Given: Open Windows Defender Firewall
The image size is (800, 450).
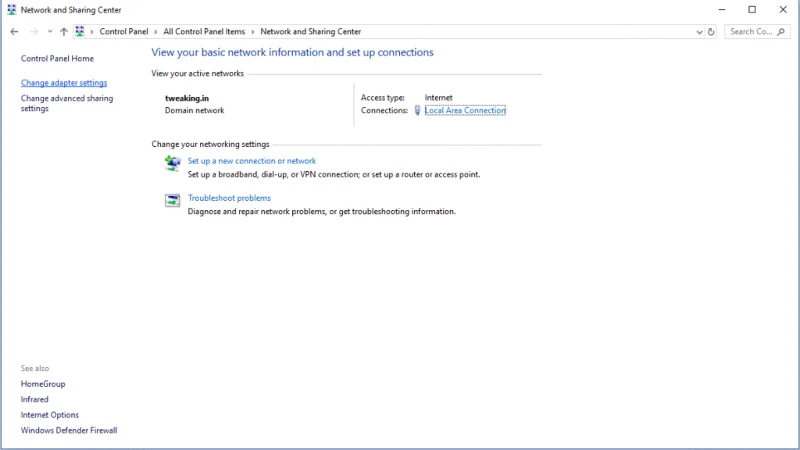Looking at the screenshot, I should (x=69, y=430).
